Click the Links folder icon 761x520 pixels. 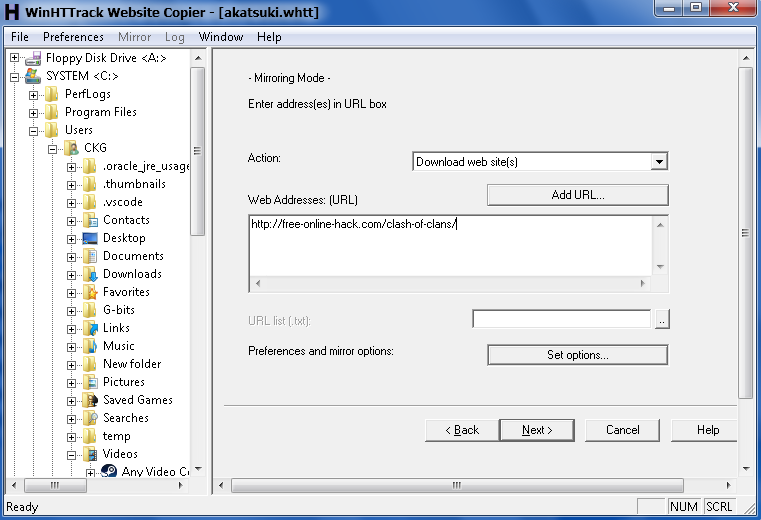pos(90,328)
